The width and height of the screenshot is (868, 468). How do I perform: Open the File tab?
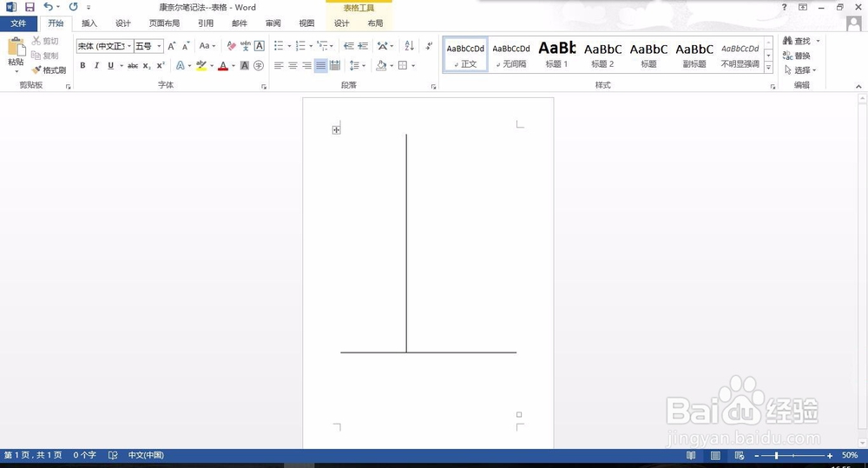point(18,23)
